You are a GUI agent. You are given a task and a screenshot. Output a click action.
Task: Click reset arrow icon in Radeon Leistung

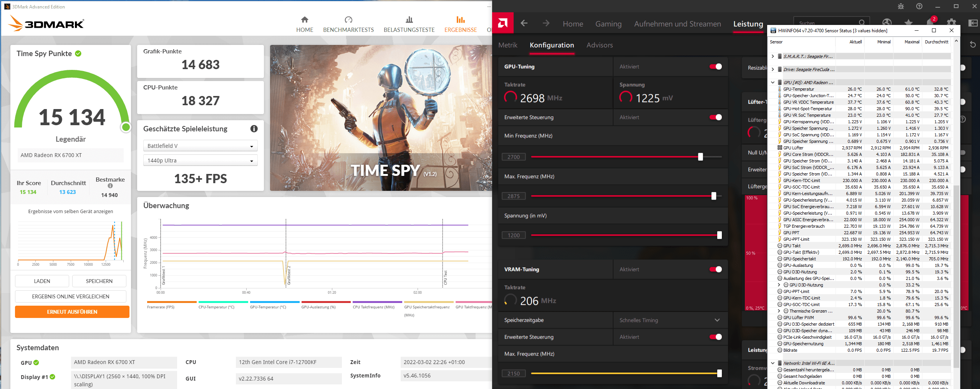[973, 45]
